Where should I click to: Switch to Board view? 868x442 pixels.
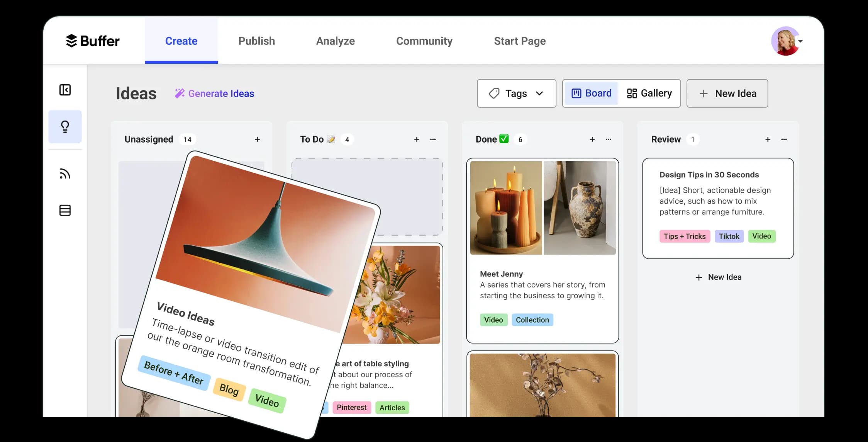[x=591, y=93]
